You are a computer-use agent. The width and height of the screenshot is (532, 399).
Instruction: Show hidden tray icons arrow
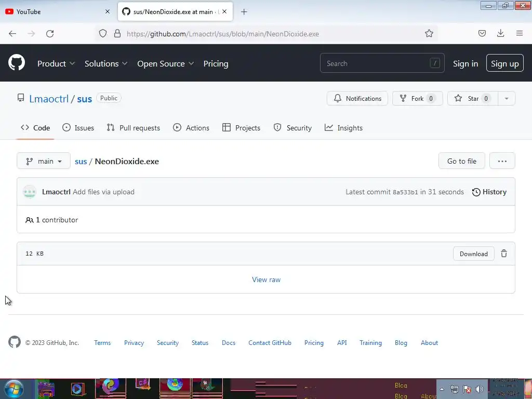pyautogui.click(x=442, y=389)
